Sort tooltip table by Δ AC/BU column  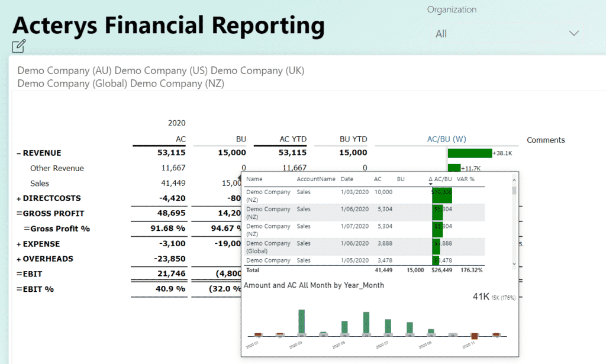(x=440, y=179)
